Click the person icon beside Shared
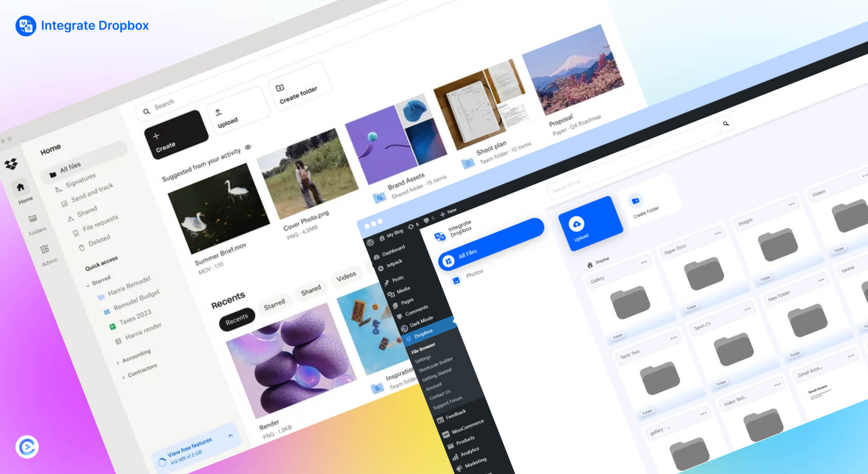 (x=70, y=219)
